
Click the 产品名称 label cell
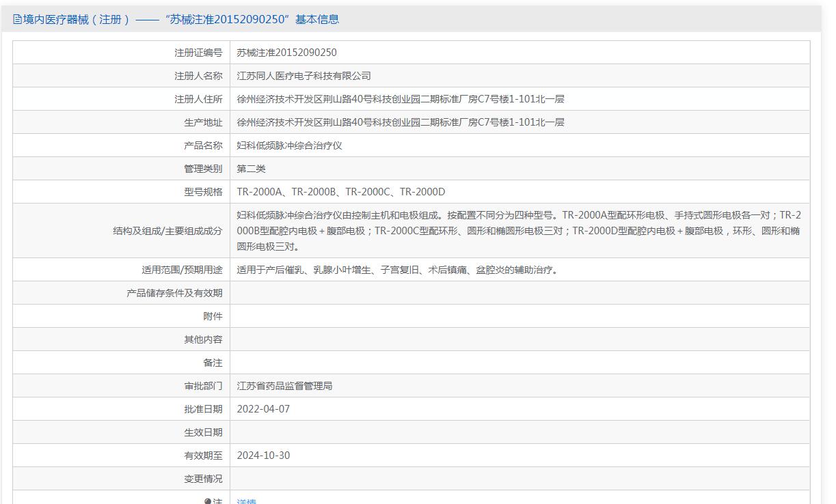click(x=122, y=145)
